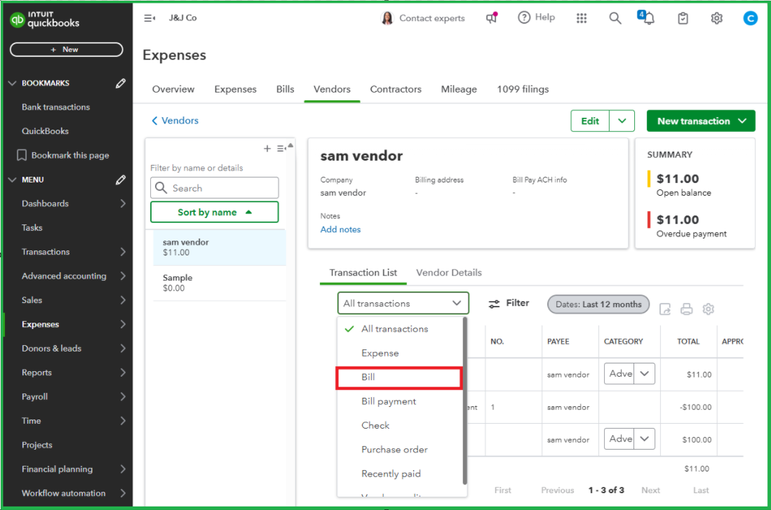
Task: Open Bank transactions bookmark
Action: click(x=56, y=107)
